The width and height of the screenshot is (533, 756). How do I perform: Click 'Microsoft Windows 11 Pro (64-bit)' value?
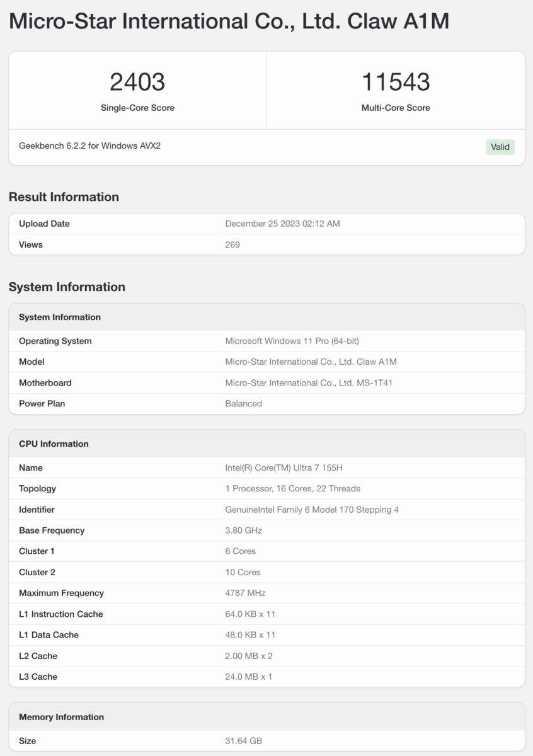click(x=292, y=341)
